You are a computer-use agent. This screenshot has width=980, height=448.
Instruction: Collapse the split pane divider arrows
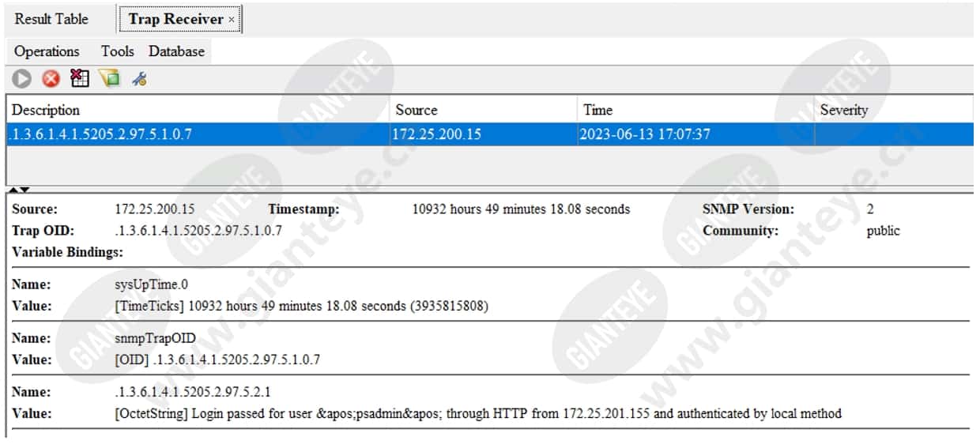pos(21,190)
